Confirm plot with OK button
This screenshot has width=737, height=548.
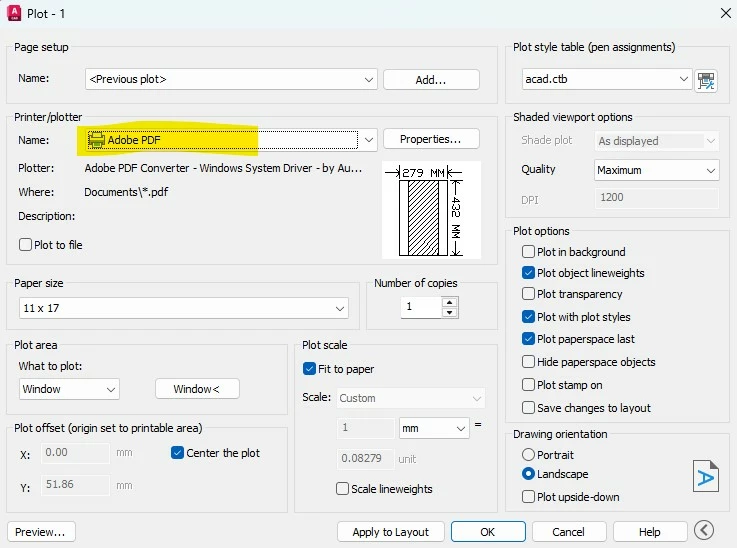488,532
